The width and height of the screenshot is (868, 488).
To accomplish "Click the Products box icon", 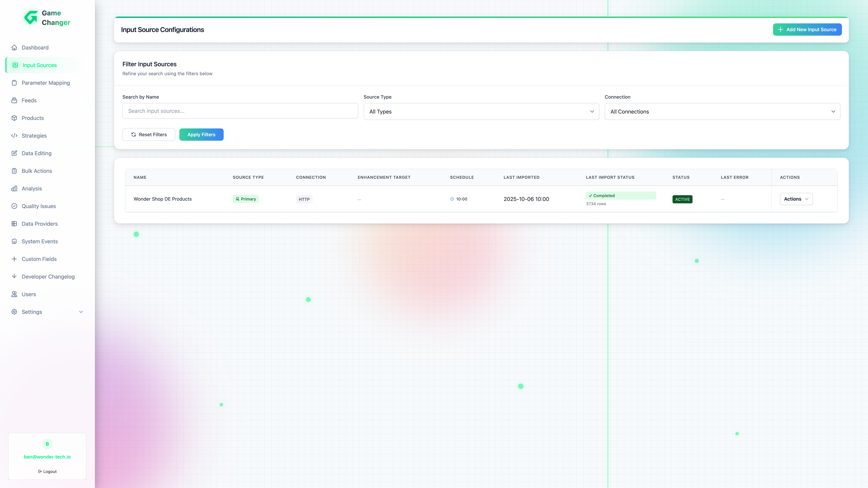I will [14, 118].
